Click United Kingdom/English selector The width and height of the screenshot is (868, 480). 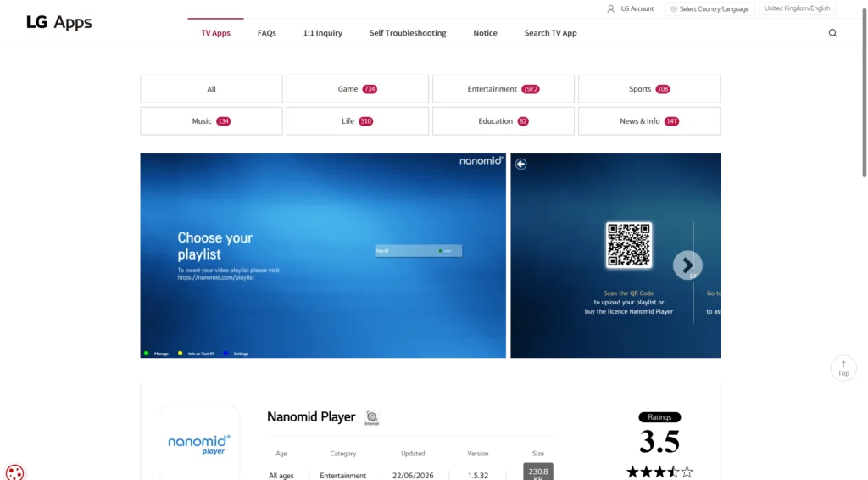pos(797,8)
